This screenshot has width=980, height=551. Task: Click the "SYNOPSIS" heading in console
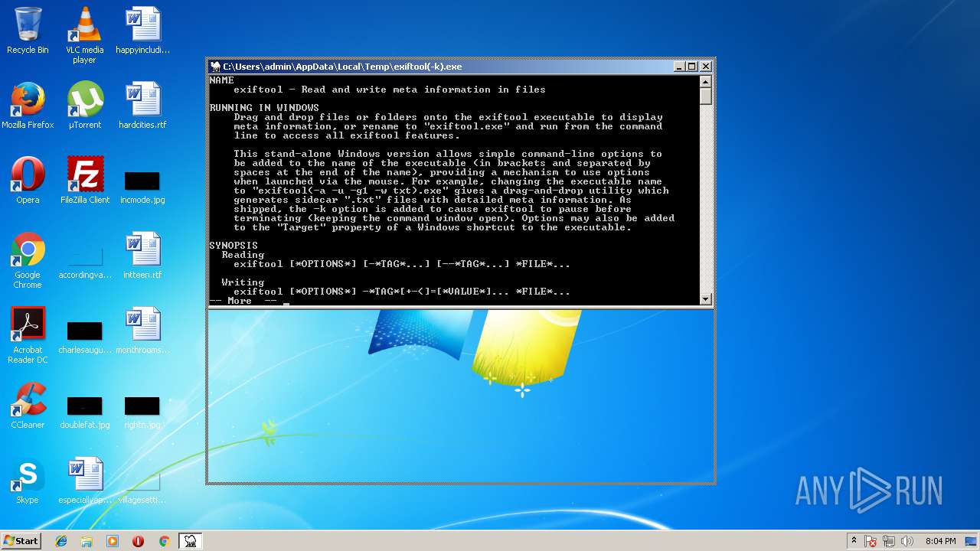coord(234,246)
